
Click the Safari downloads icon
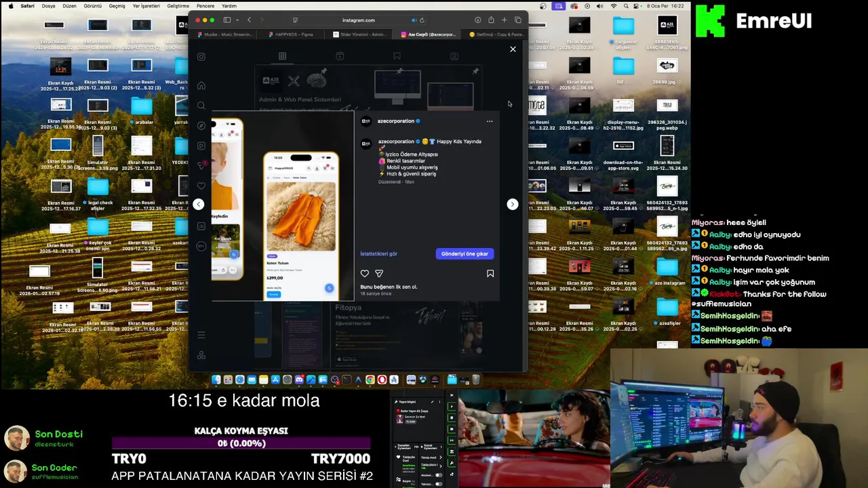477,20
